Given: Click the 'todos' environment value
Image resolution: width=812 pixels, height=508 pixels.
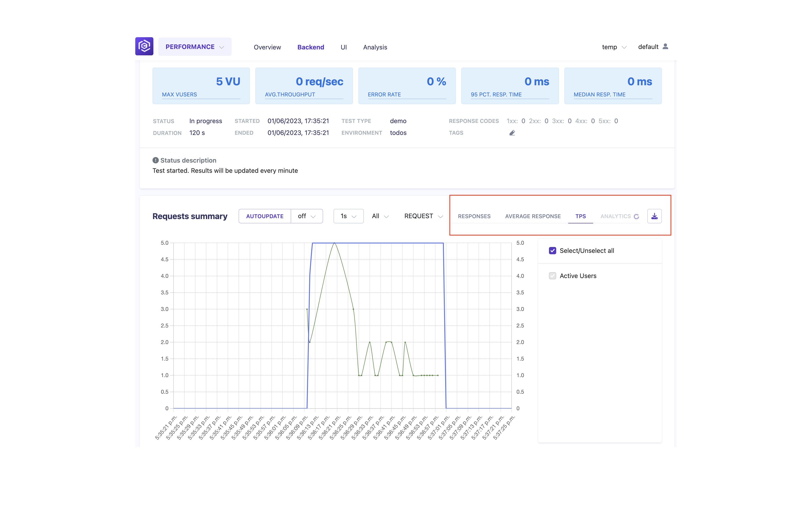Looking at the screenshot, I should (x=398, y=133).
